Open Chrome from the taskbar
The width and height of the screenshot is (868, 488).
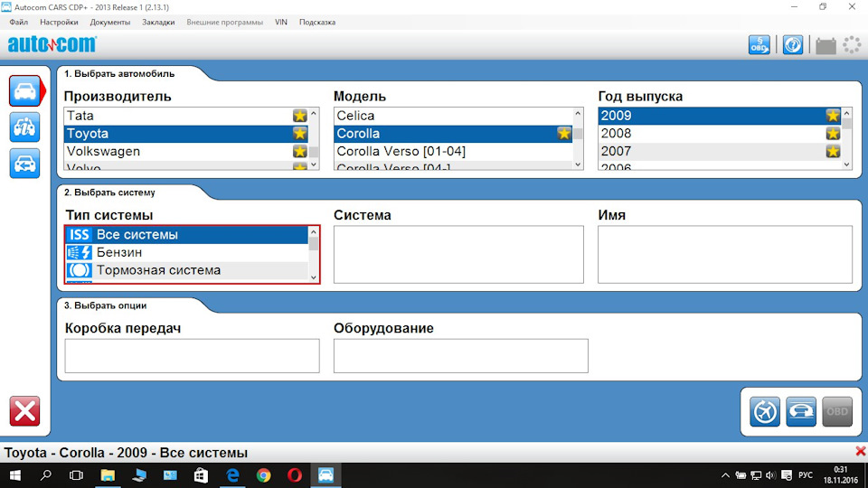(263, 475)
